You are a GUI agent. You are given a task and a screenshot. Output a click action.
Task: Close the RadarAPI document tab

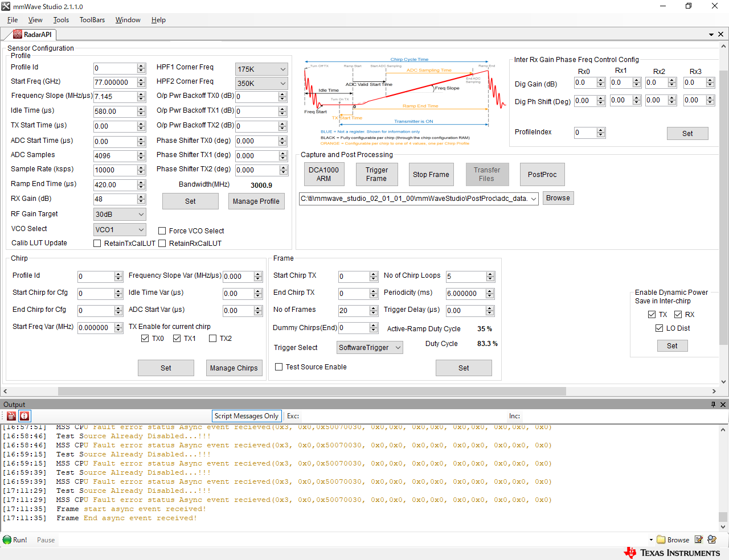click(721, 34)
